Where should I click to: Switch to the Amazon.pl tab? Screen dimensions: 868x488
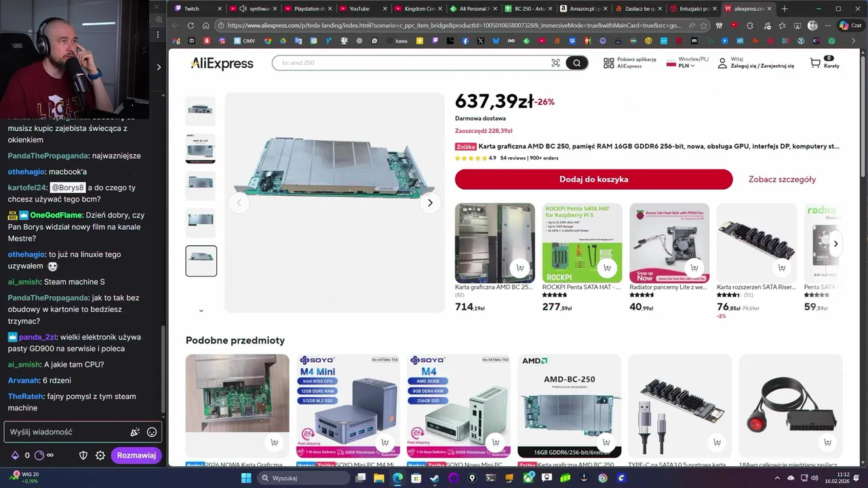click(585, 9)
